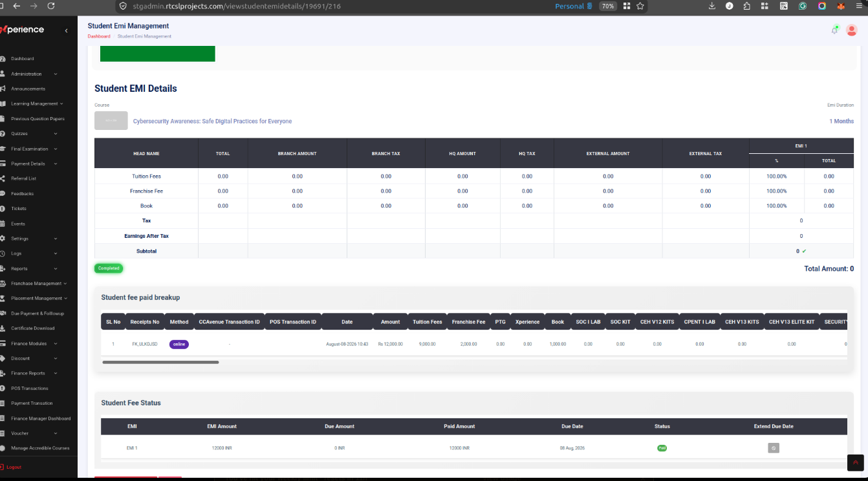
Task: Click the 70% zoom level indicator
Action: (607, 6)
